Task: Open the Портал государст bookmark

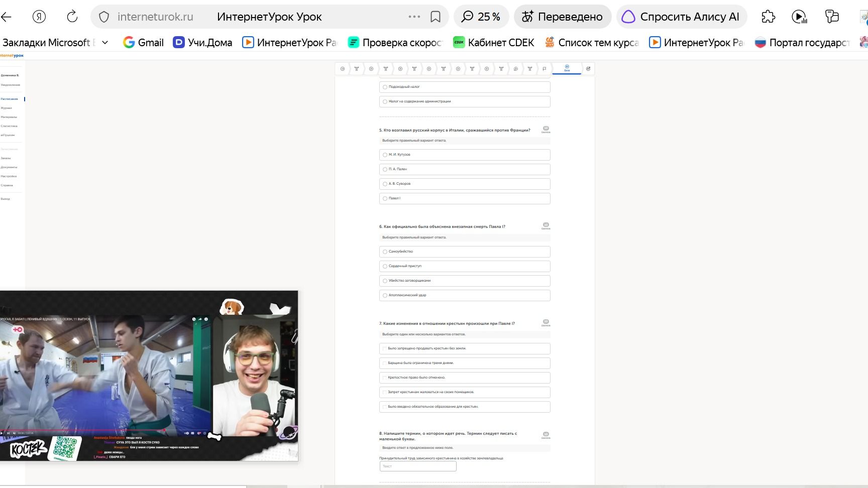Action: 802,43
